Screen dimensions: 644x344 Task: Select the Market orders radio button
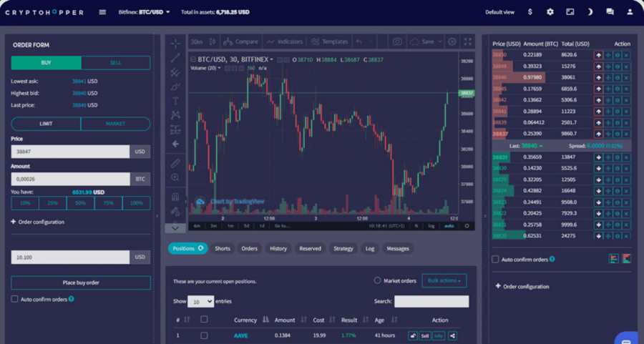click(377, 280)
